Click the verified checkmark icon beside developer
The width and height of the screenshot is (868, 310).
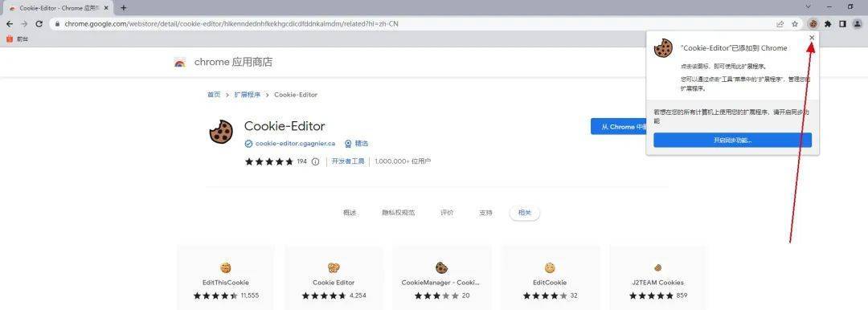pos(248,144)
